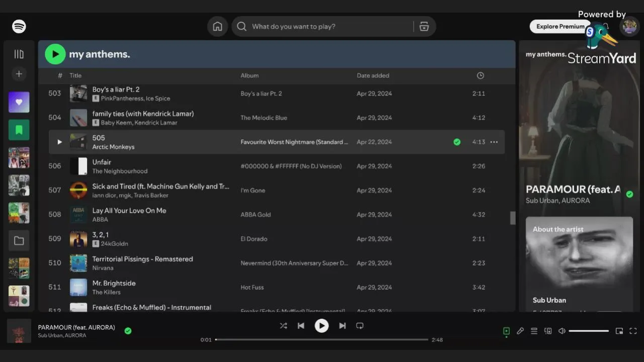The image size is (644, 362).
Task: Sort by the duration clock icon
Action: click(x=480, y=75)
